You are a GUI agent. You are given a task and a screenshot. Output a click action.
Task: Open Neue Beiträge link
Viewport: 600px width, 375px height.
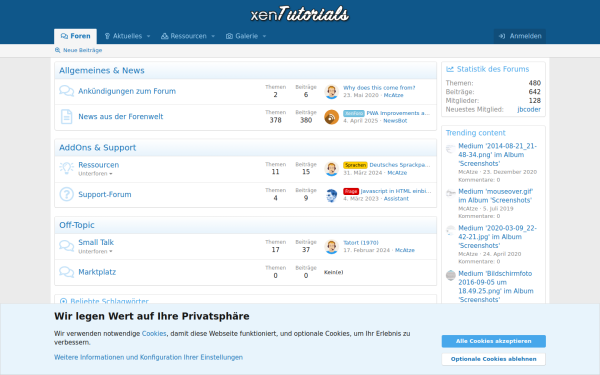tap(78, 50)
